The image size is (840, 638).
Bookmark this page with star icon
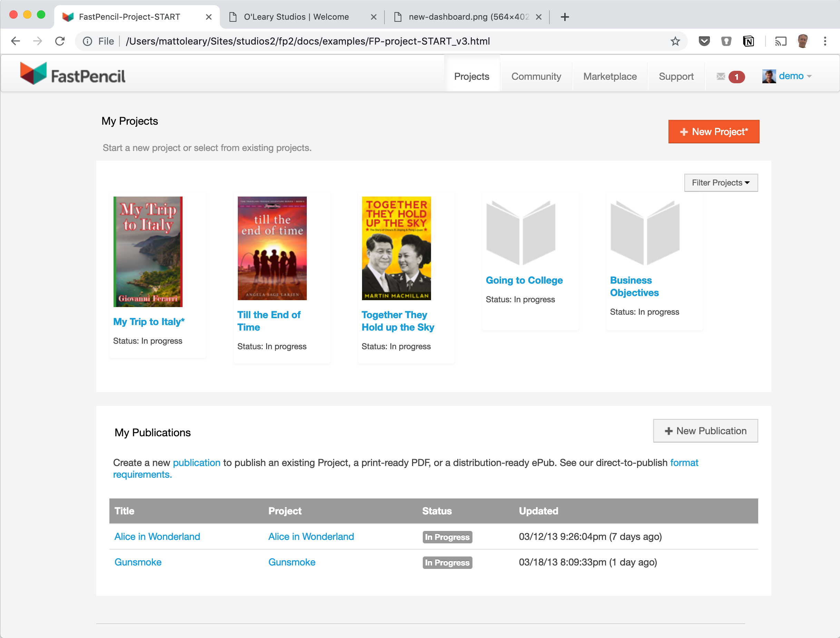click(675, 41)
